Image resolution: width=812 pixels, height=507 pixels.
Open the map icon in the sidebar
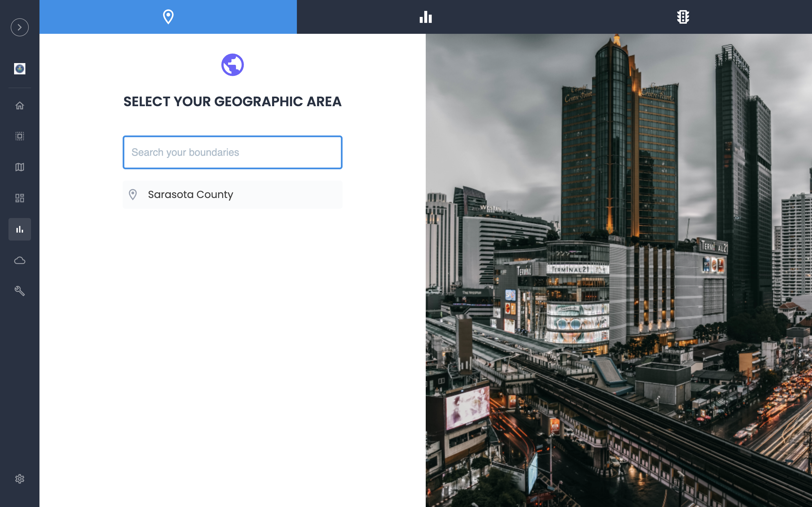coord(19,167)
